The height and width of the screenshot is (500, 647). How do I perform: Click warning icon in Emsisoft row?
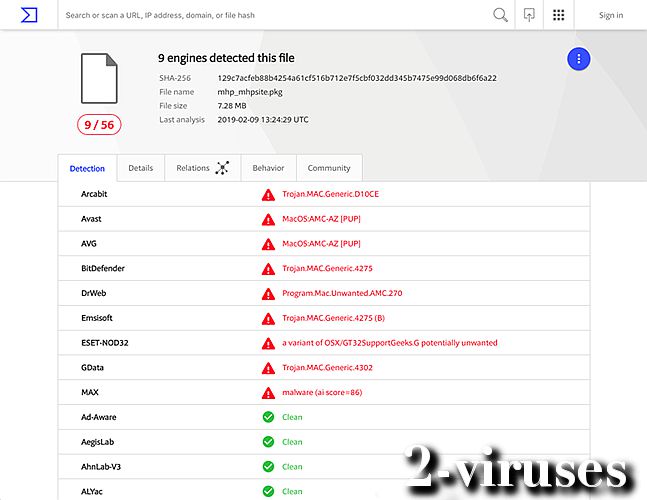(268, 318)
